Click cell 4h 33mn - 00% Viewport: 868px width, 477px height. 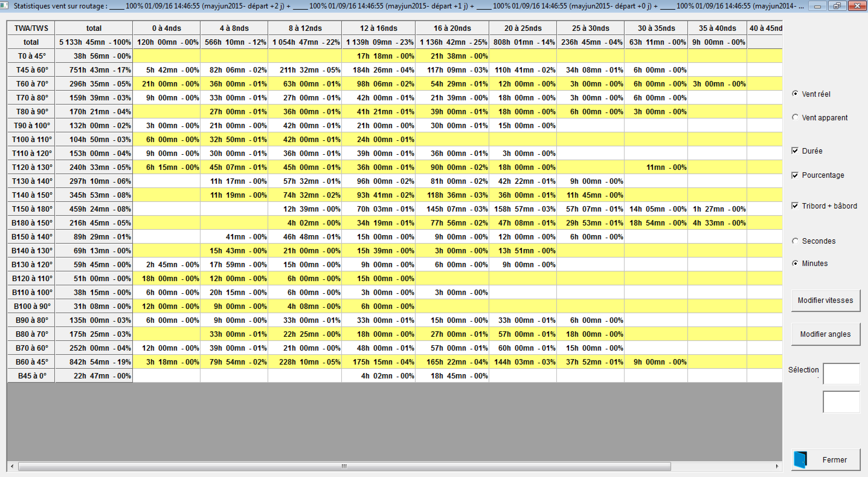pyautogui.click(x=717, y=223)
